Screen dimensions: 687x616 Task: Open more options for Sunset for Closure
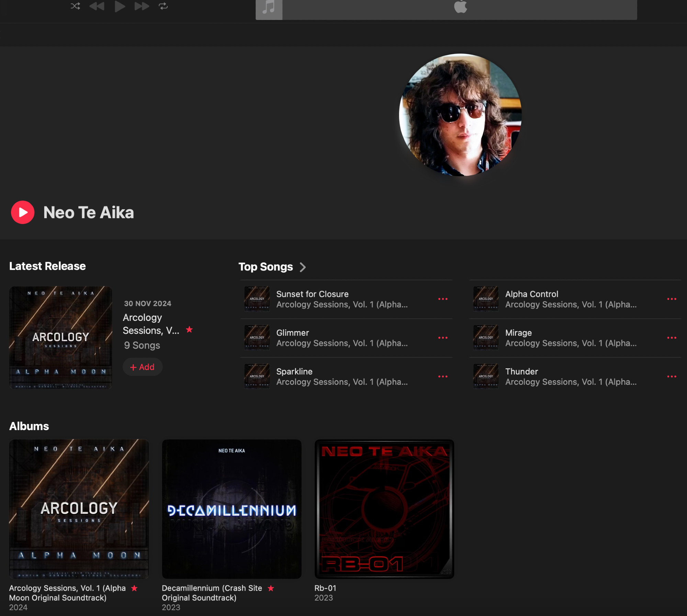pos(442,299)
